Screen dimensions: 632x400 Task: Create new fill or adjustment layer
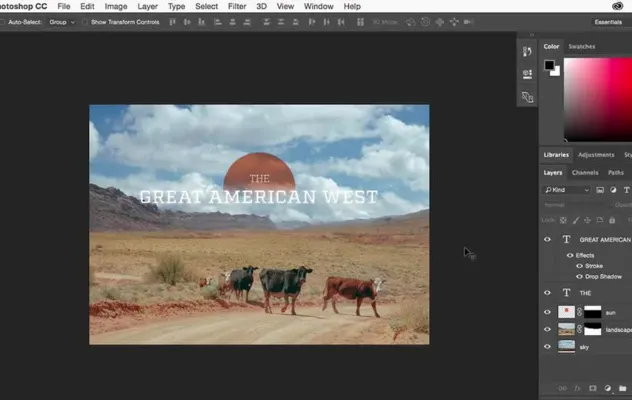[x=608, y=388]
